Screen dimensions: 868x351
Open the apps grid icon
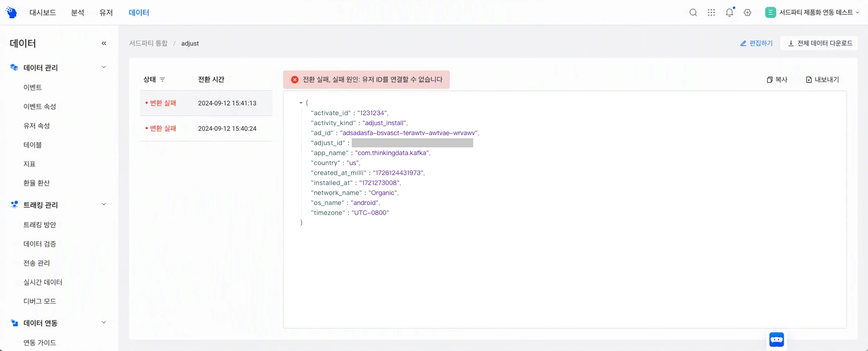pyautogui.click(x=711, y=13)
